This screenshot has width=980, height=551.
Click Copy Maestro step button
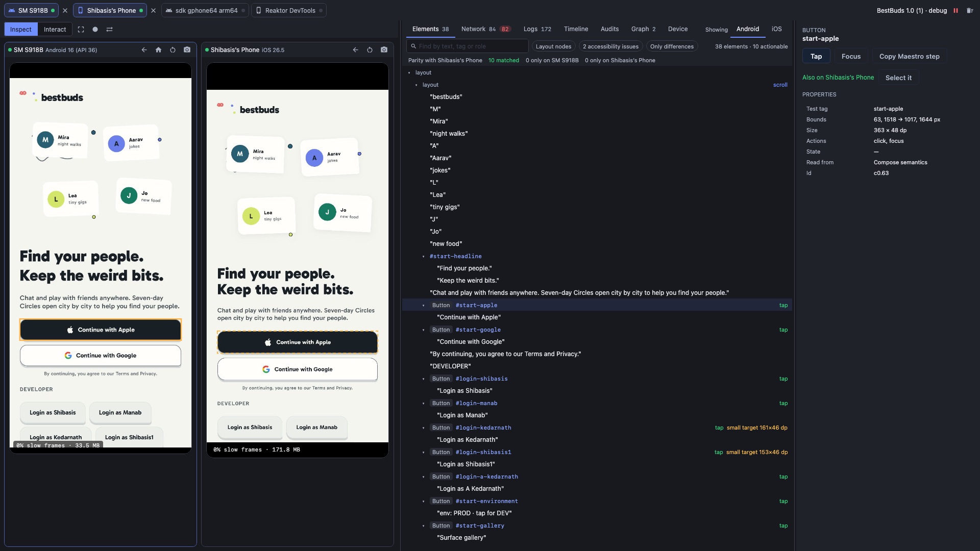(909, 57)
